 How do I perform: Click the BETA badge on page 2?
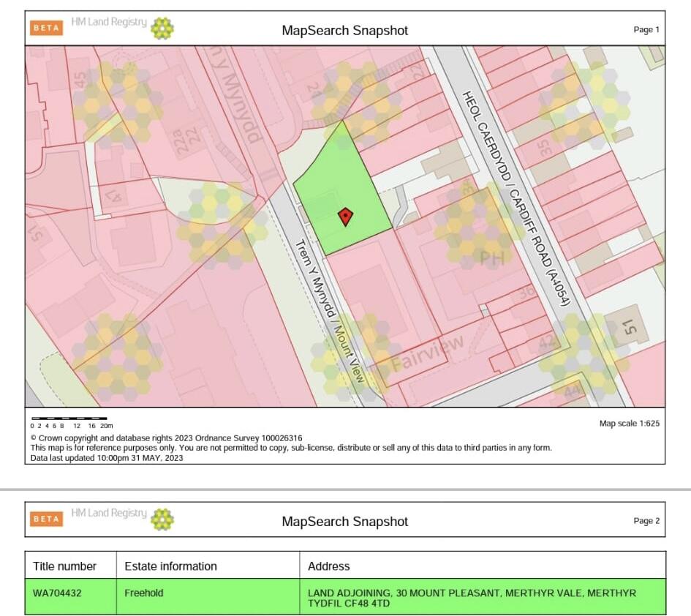pyautogui.click(x=45, y=519)
